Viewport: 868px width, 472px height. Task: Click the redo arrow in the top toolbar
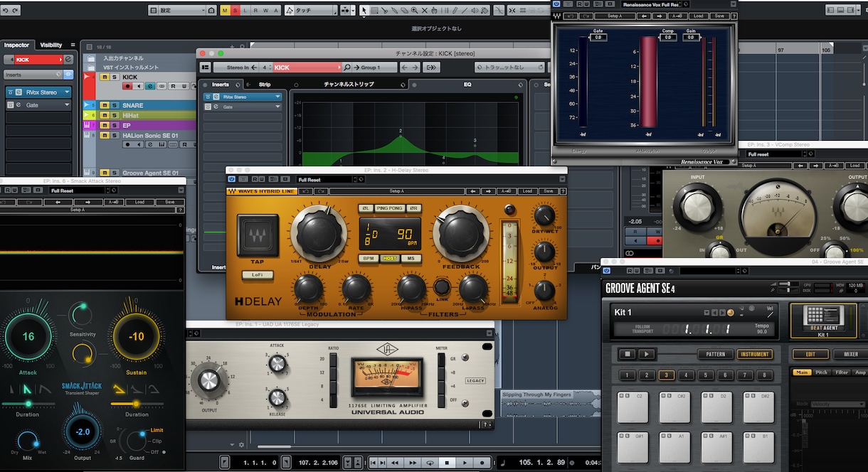pos(16,10)
